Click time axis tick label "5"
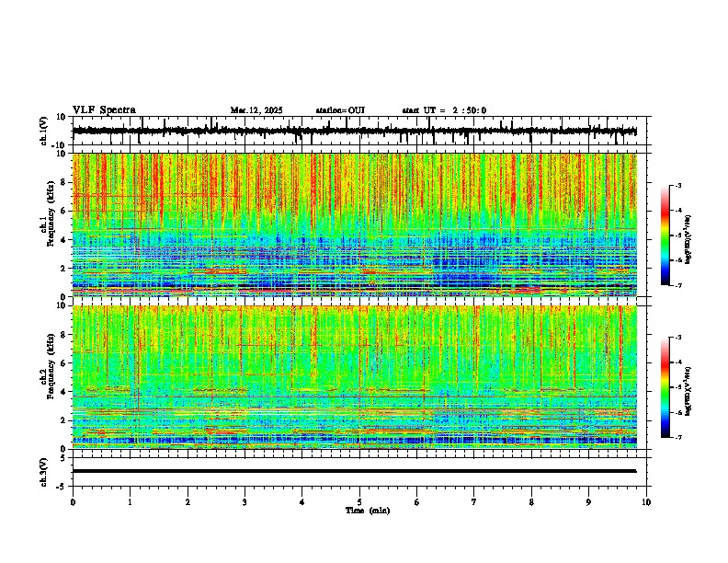 coord(359,502)
